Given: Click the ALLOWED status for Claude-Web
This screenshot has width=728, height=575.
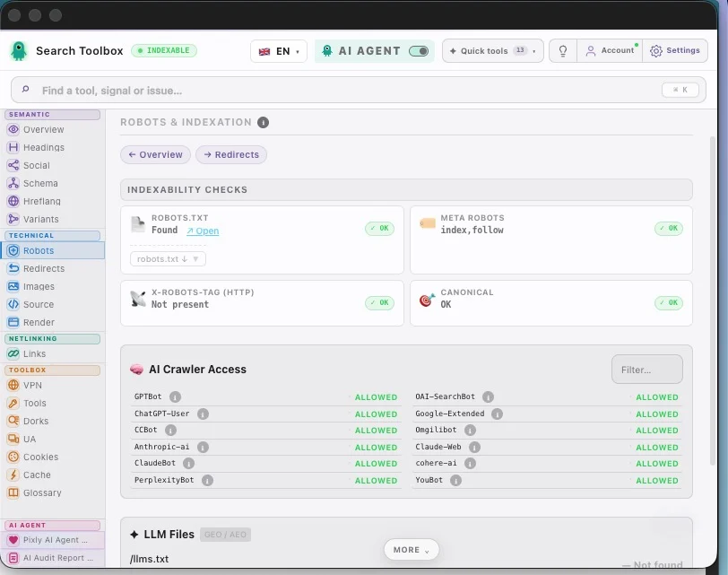Looking at the screenshot, I should point(657,448).
